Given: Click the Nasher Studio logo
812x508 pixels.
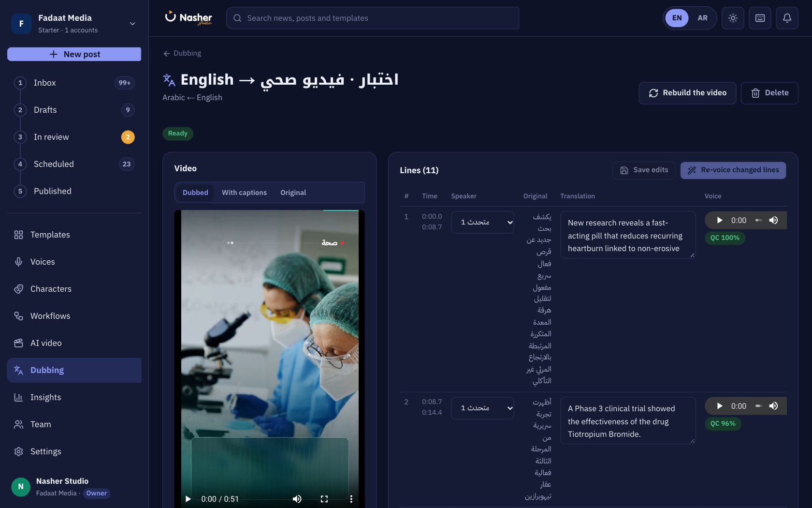Looking at the screenshot, I should click(188, 18).
